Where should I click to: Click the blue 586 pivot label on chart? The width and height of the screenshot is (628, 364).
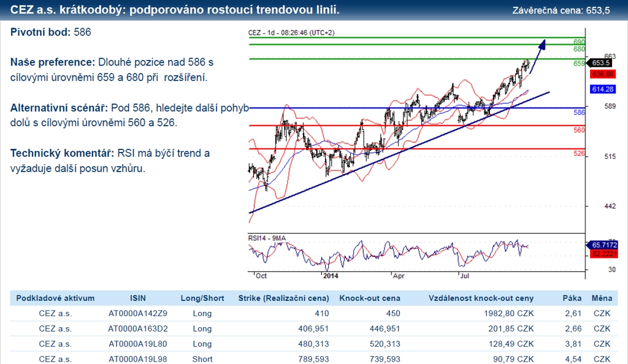click(x=579, y=112)
